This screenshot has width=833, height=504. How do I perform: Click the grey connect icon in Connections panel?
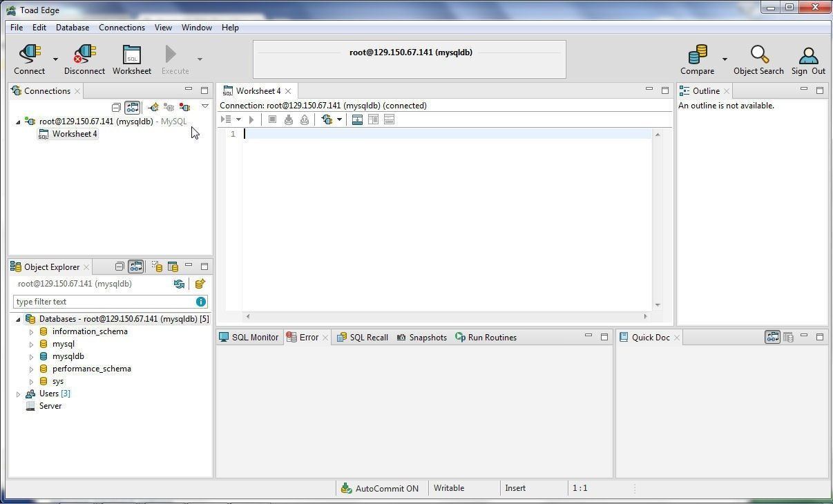point(169,107)
